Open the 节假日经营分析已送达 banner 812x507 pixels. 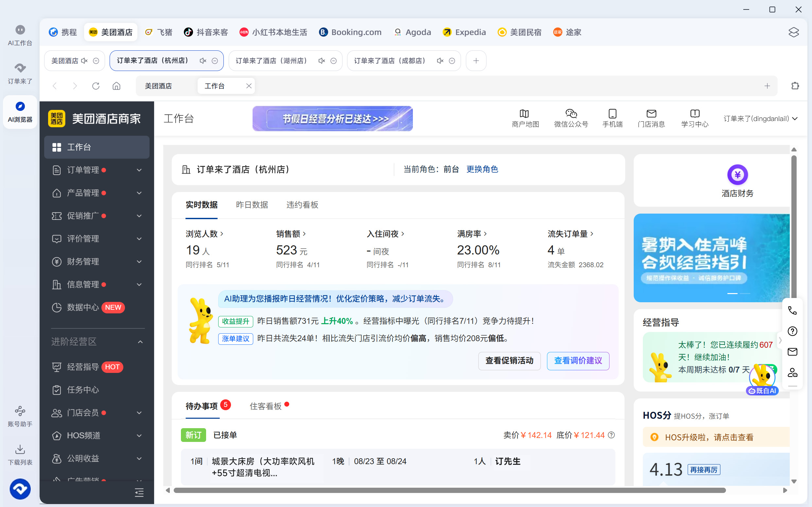pos(332,119)
